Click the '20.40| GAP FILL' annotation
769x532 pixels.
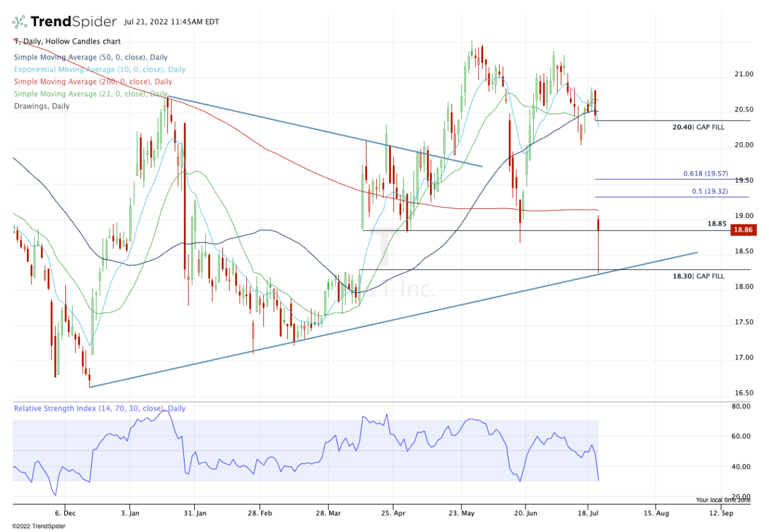(x=699, y=128)
